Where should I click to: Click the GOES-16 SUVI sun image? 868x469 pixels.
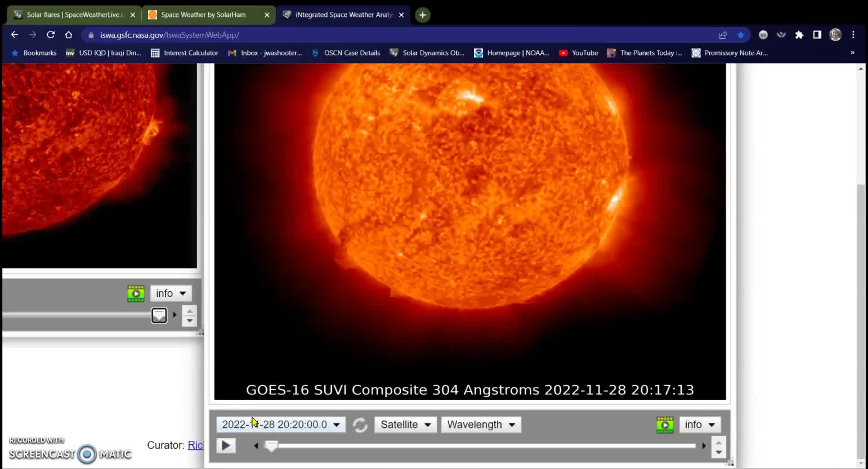(470, 231)
